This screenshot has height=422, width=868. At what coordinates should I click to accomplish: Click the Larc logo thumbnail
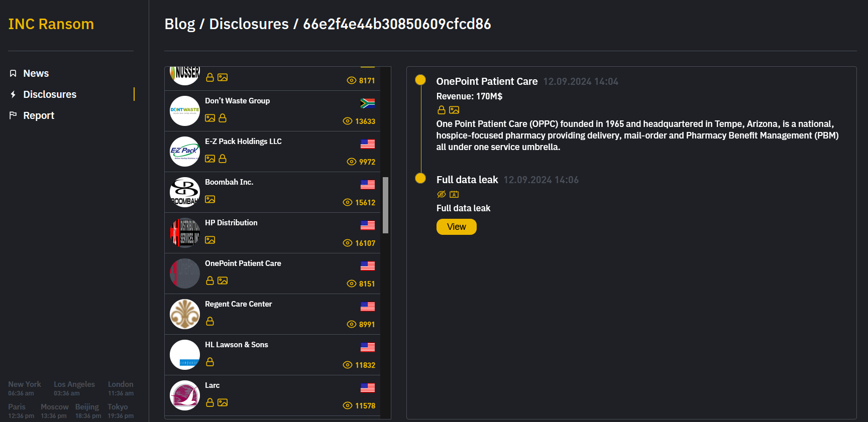click(185, 395)
